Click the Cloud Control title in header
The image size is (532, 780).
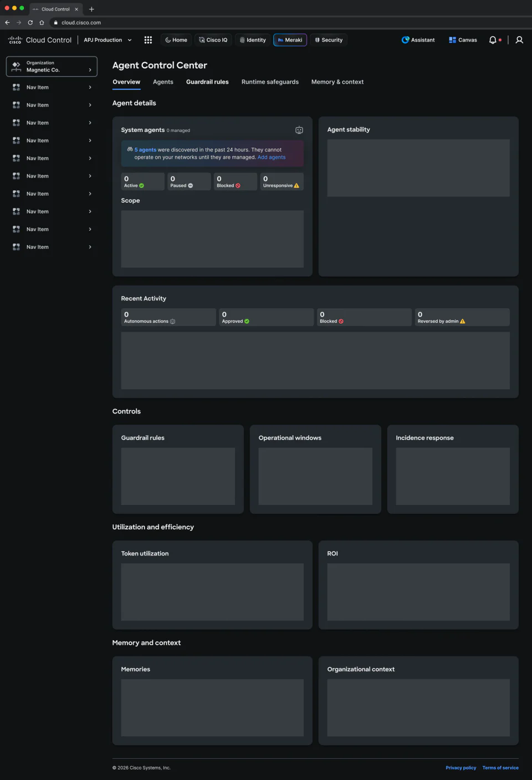click(49, 40)
